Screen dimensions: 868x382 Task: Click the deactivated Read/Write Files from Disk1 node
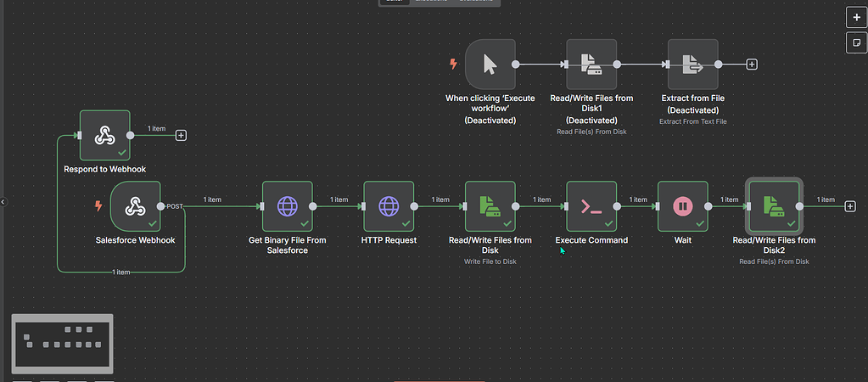tap(591, 64)
